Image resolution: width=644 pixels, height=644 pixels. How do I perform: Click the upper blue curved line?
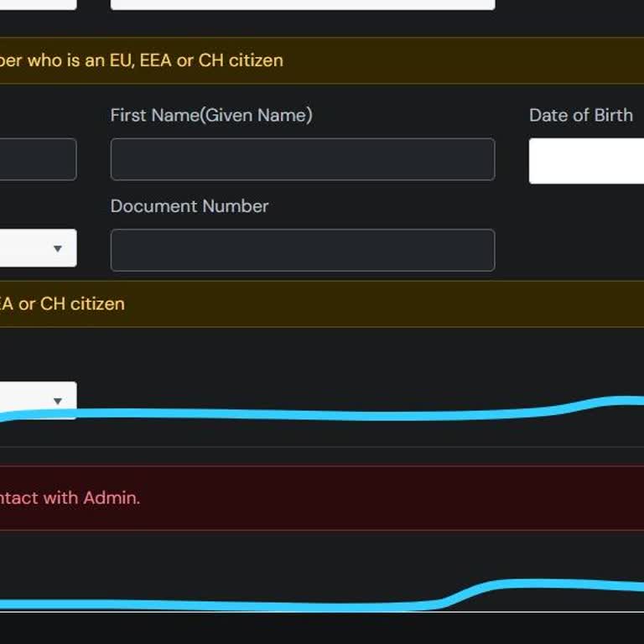[x=335, y=414]
